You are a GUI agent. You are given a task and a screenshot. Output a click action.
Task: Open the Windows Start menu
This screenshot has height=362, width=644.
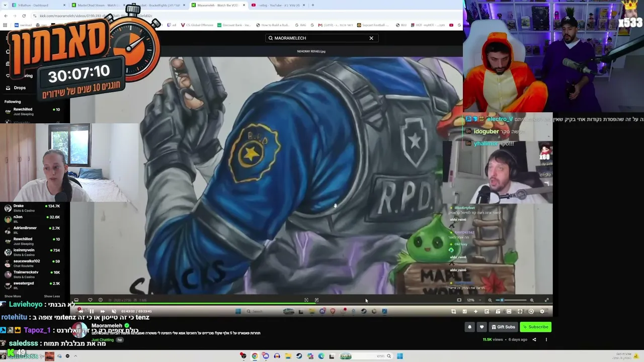click(x=399, y=356)
